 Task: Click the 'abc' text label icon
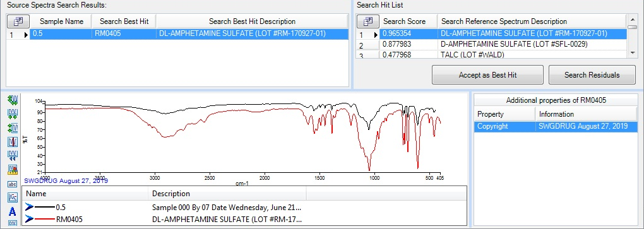(x=13, y=184)
